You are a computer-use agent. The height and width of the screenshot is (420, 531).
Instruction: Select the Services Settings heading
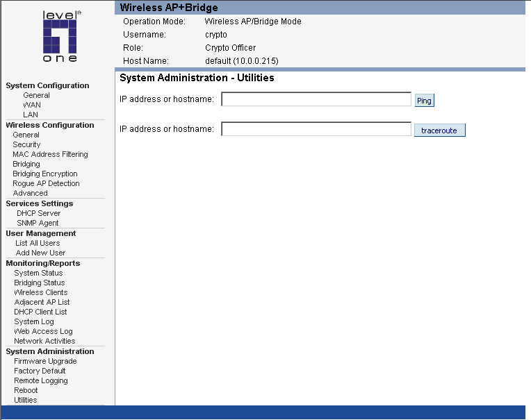point(40,203)
